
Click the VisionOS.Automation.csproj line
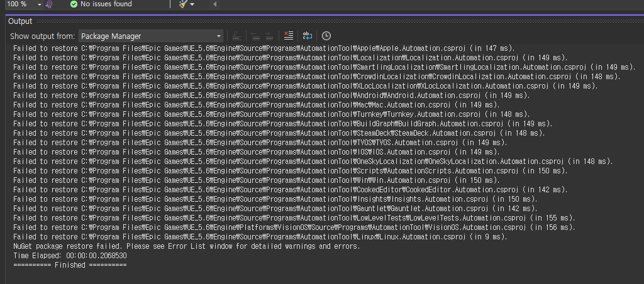pyautogui.click(x=294, y=227)
